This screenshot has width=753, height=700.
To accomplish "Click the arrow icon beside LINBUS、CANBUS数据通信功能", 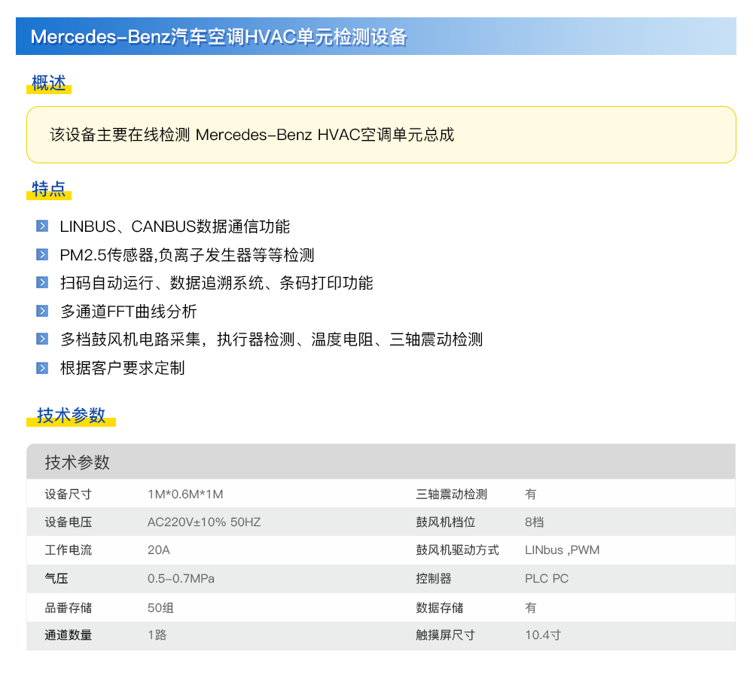I will point(42,226).
